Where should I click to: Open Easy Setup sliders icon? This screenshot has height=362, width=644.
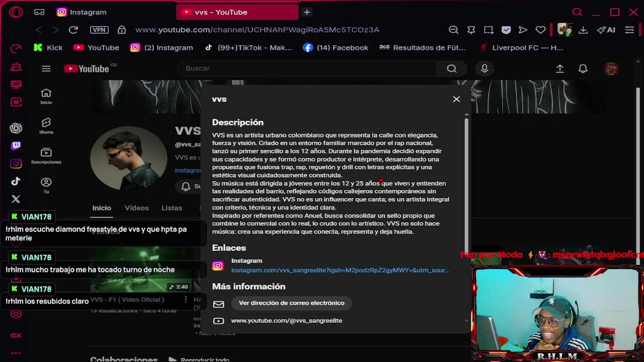coord(629,30)
